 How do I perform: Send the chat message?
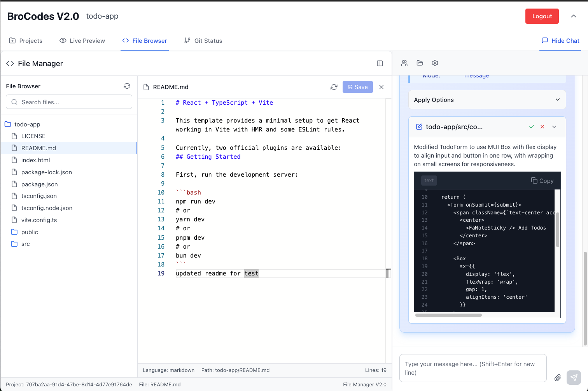(x=574, y=377)
